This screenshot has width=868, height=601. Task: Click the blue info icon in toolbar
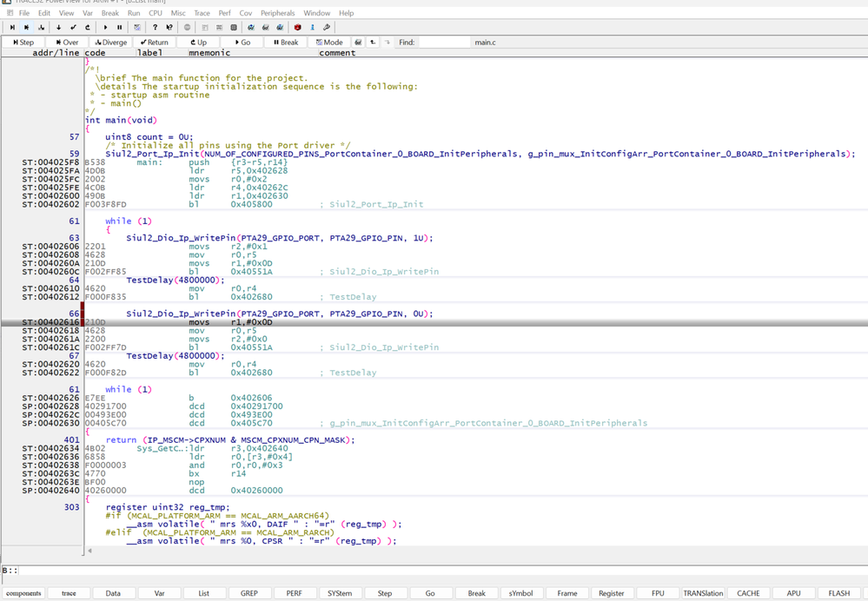pyautogui.click(x=312, y=28)
